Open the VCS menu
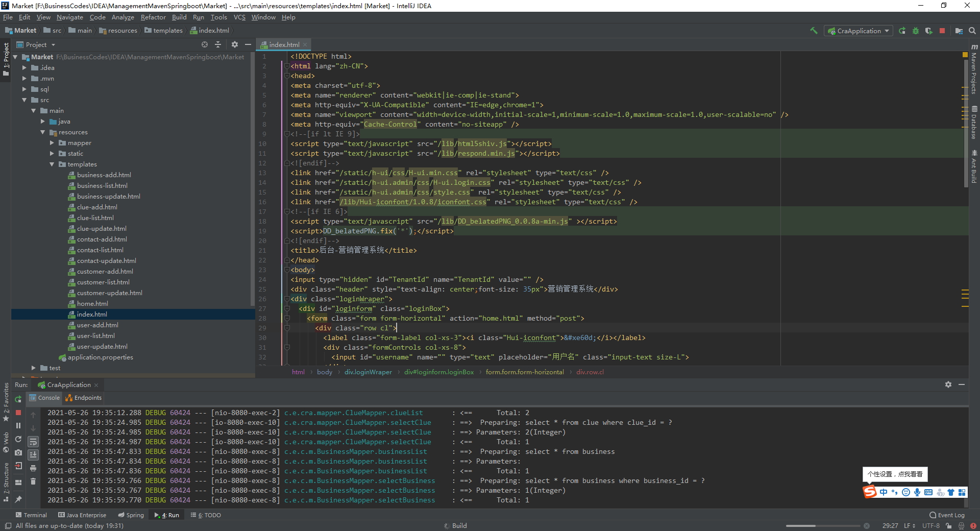This screenshot has height=531, width=980. pos(239,17)
